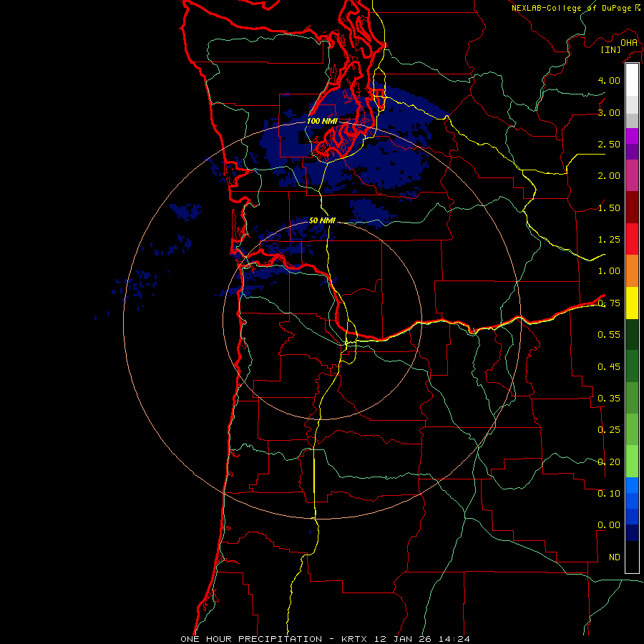Viewport: 644px width, 644px height.
Task: Click the ND legend label
Action: 615,557
